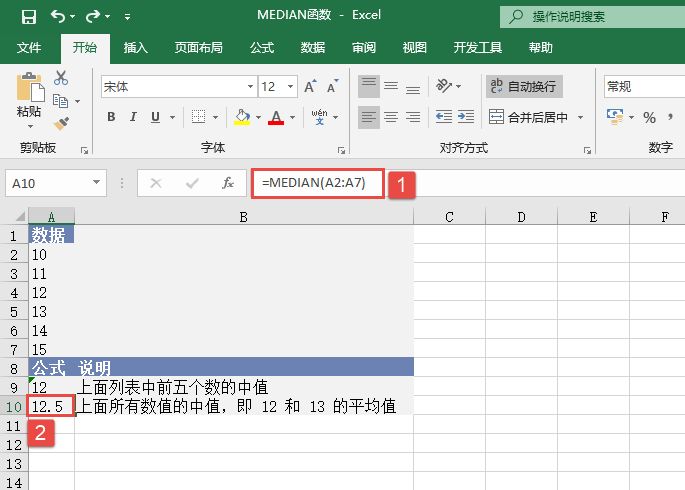Open the font size 12 dropdown

point(291,87)
